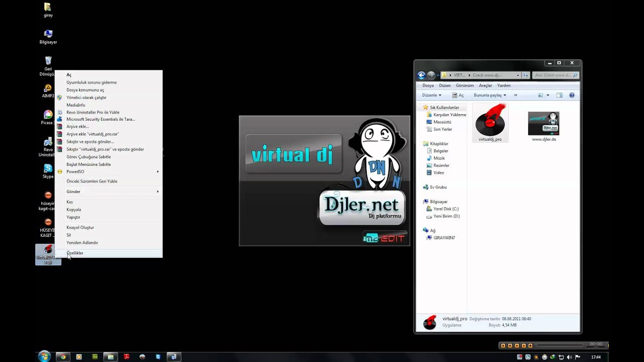Image resolution: width=644 pixels, height=362 pixels.
Task: Select Son Yerler in navigation pane
Action: 439,129
